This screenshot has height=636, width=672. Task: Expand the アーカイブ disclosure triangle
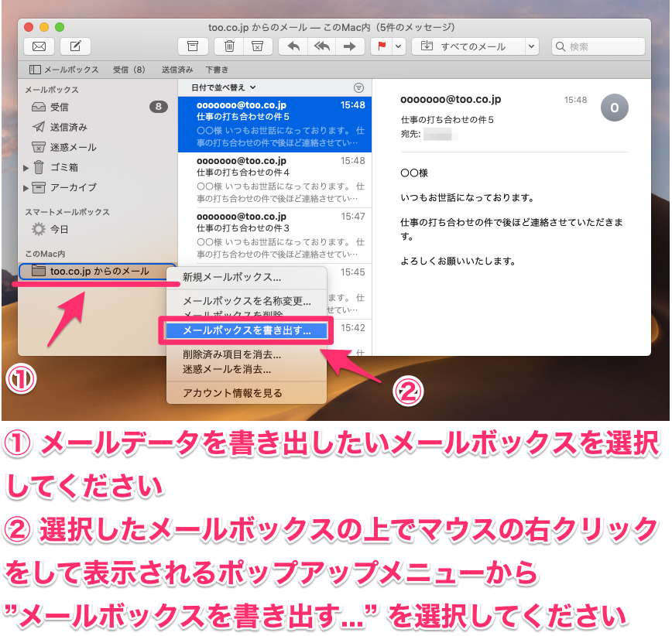click(x=26, y=188)
